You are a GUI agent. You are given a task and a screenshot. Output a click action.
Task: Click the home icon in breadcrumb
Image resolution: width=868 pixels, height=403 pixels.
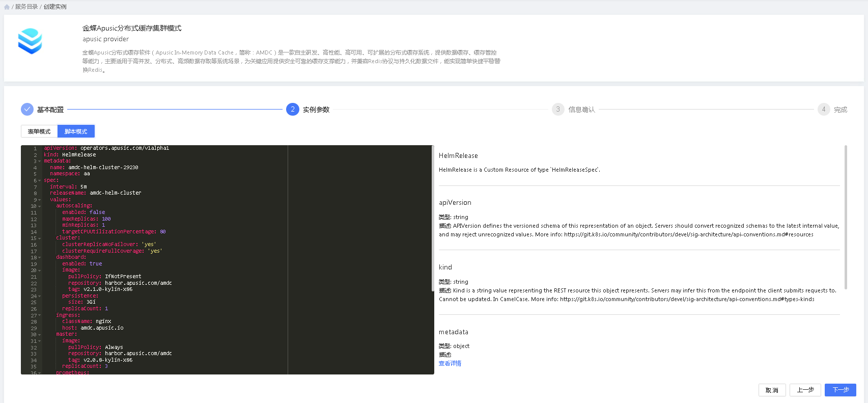point(7,7)
